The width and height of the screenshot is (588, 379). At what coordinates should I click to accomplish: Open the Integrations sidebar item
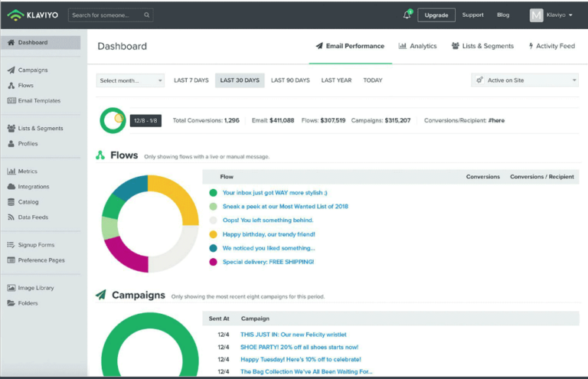[x=33, y=186]
